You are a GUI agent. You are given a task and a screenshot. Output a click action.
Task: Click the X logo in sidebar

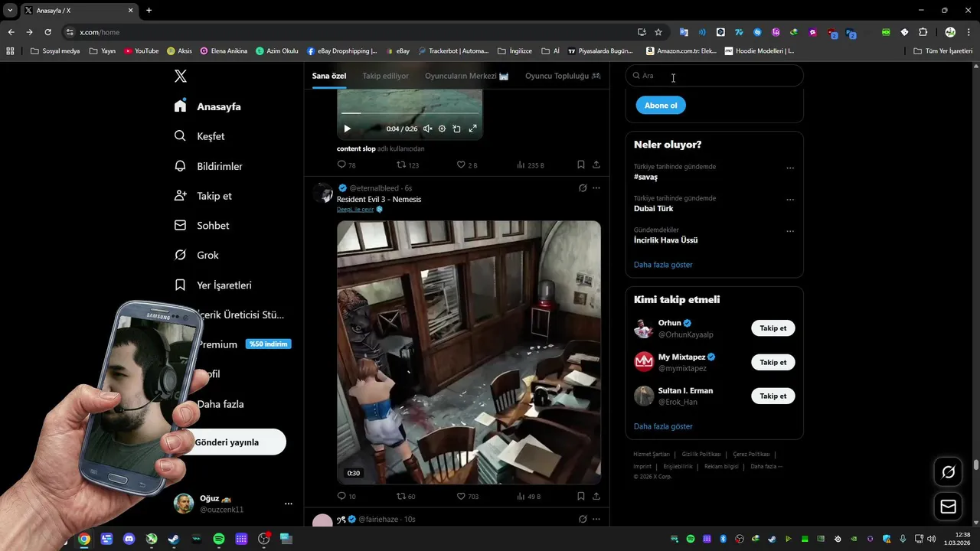pyautogui.click(x=181, y=76)
